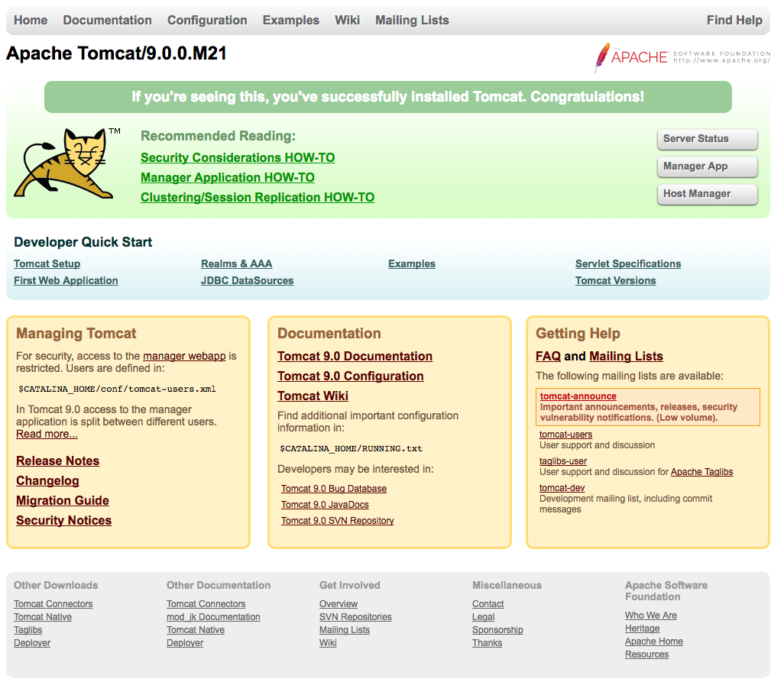Viewport: 784px width, 685px height.
Task: Click the Server Status button
Action: click(x=707, y=139)
